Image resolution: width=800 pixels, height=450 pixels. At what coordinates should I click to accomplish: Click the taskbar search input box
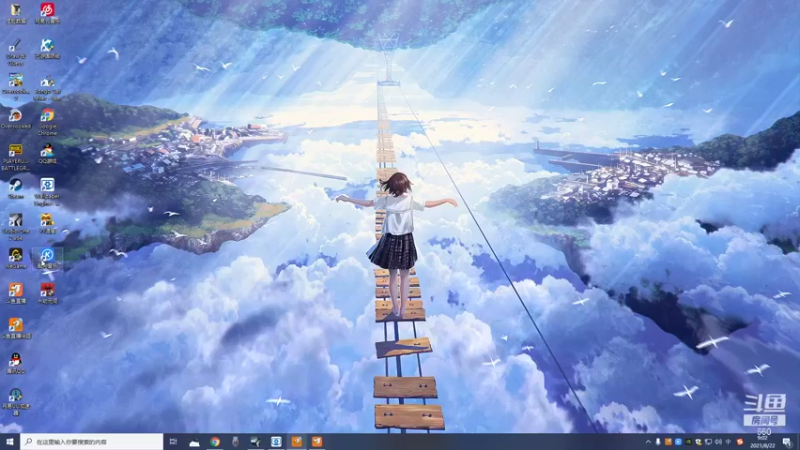coord(92,442)
